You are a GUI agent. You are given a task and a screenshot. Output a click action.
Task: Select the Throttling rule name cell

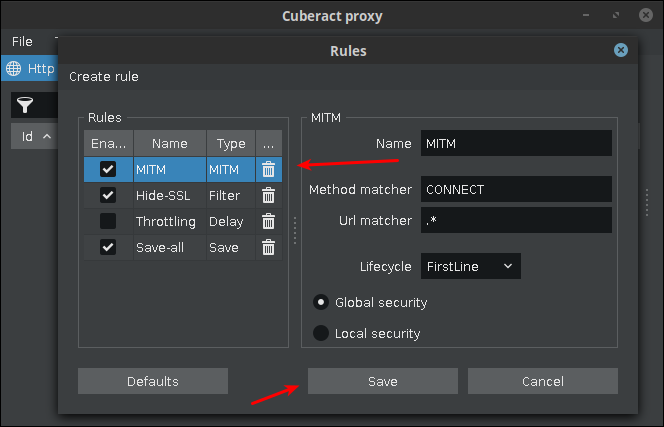pos(170,222)
